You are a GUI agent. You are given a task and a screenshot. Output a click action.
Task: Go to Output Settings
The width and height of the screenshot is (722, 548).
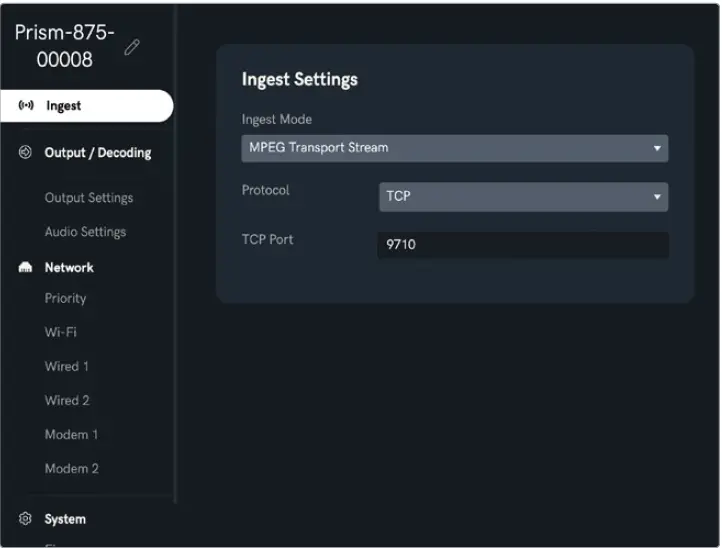[x=89, y=198]
